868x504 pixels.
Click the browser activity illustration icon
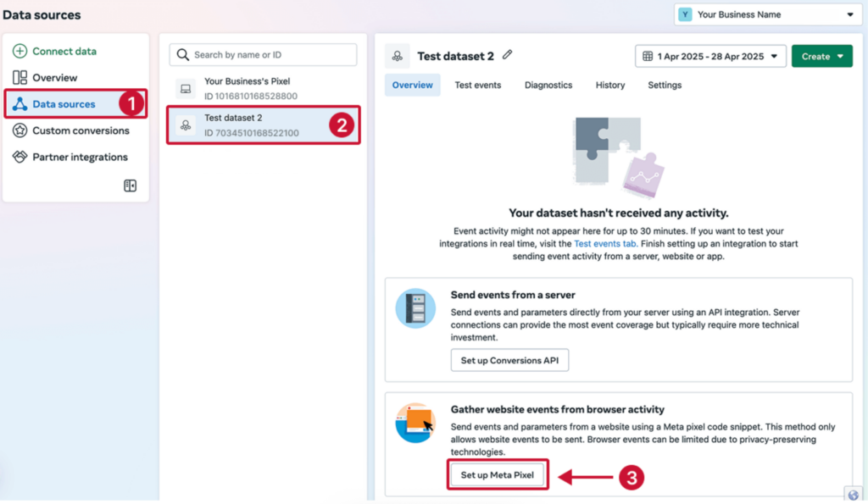[x=415, y=423]
